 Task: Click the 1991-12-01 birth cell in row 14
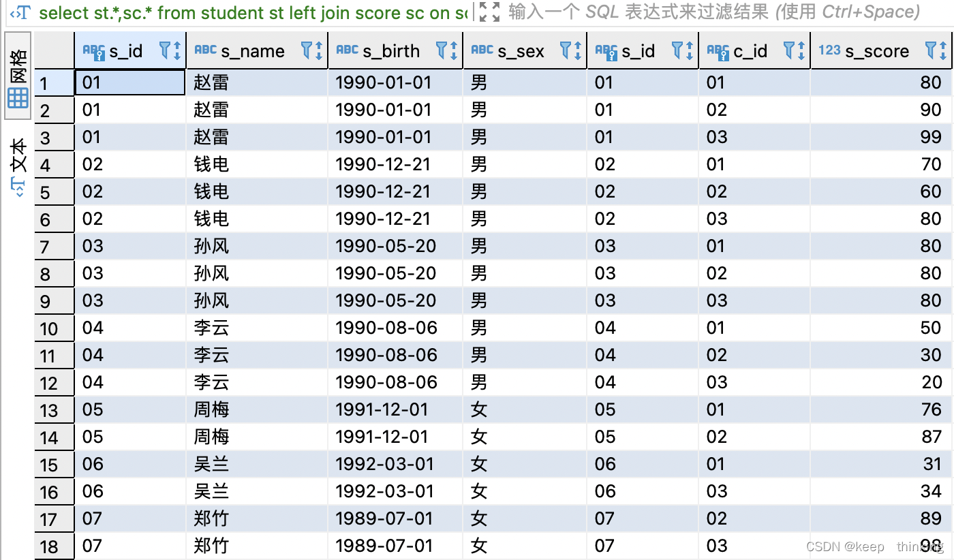[x=395, y=437]
